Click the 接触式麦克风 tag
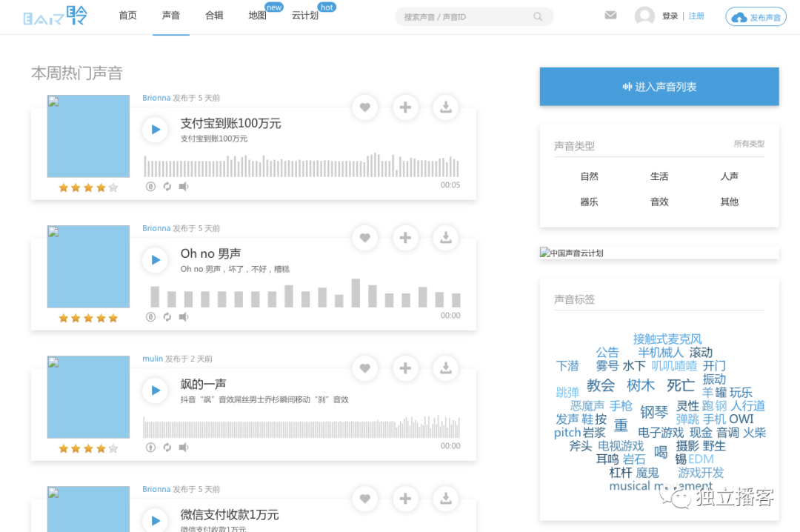800x532 pixels. click(667, 339)
